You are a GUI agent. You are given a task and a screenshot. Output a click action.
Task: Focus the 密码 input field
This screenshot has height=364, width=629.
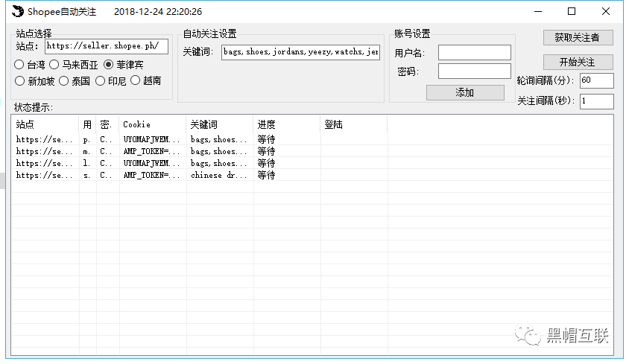pos(475,71)
